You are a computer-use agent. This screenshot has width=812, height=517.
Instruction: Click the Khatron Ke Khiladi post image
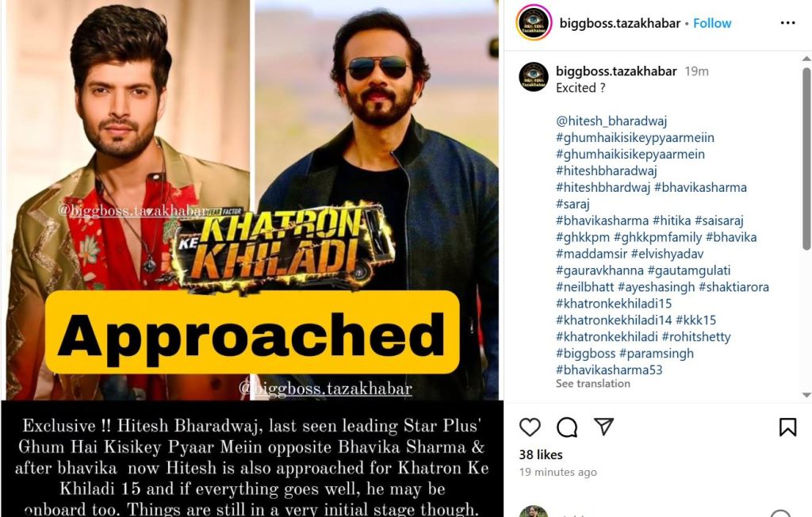[252, 258]
